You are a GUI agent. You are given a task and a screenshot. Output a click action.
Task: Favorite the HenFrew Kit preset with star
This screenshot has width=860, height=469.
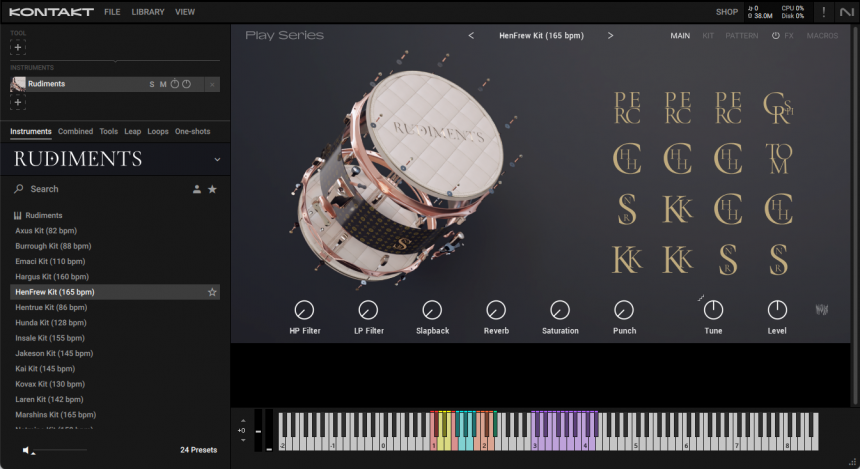point(212,292)
